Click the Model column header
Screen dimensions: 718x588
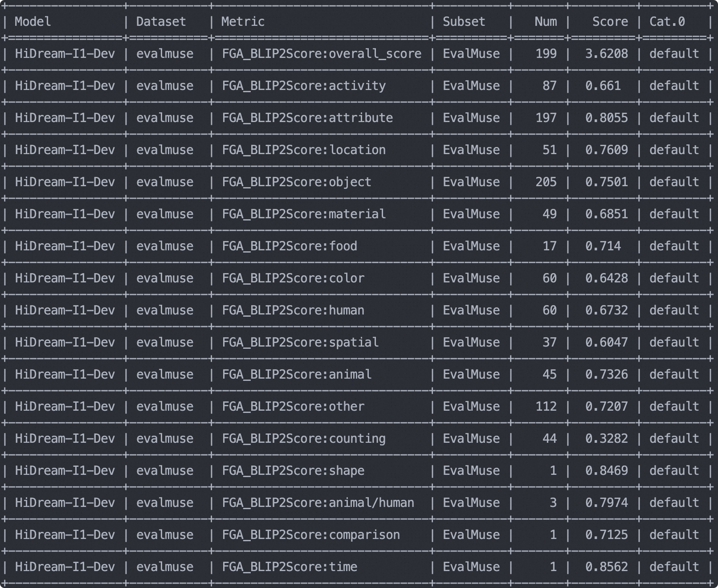33,21
